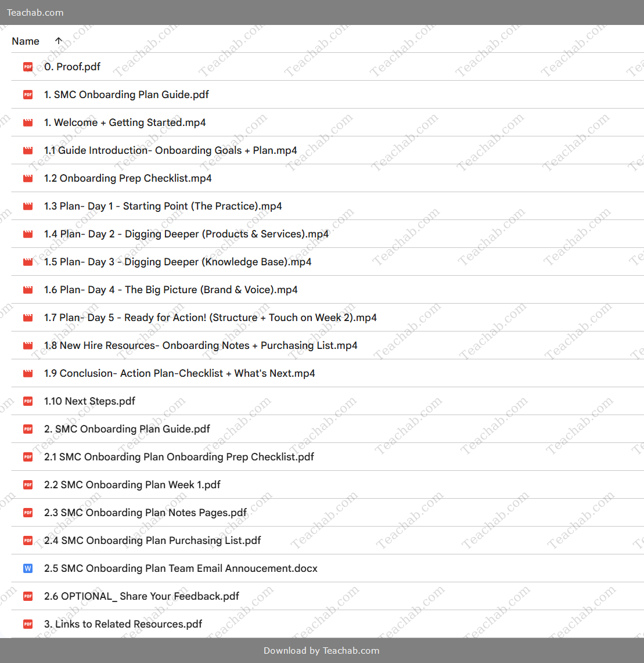The width and height of the screenshot is (644, 663).
Task: Open 1.9 Conclusion- Action Plan-Checklist + What's Next.mp4
Action: click(x=179, y=374)
